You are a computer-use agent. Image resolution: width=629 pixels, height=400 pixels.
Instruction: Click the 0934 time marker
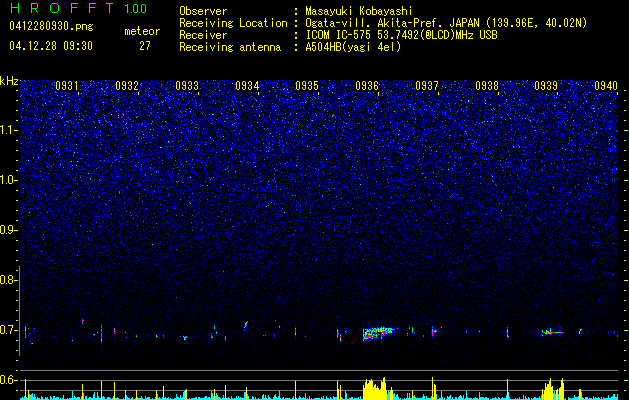[x=247, y=85]
